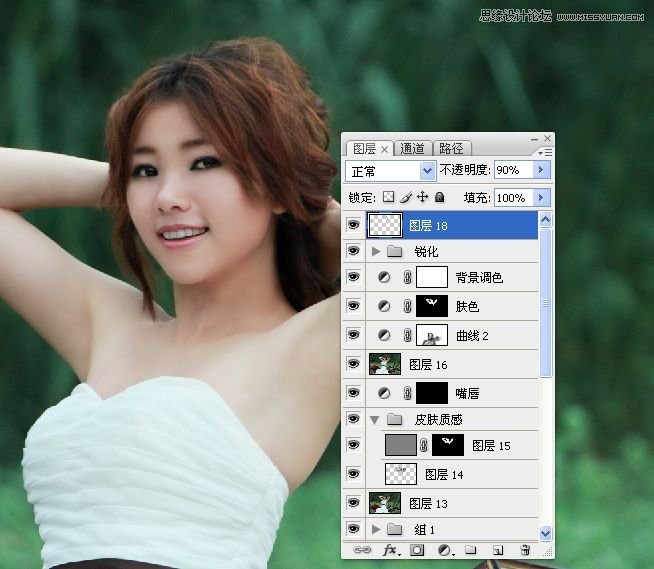Click adjustment icon of 背景调色 layer
The image size is (654, 569).
click(x=384, y=277)
